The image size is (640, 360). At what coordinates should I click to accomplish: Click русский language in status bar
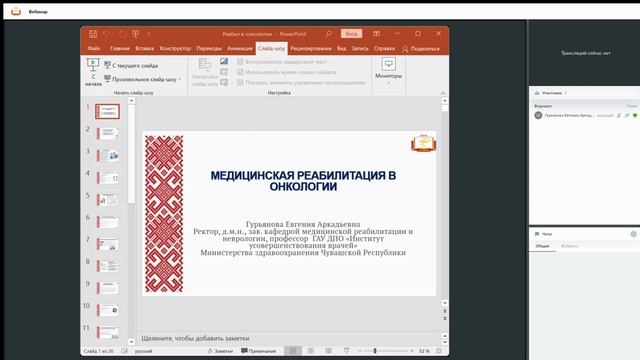pyautogui.click(x=144, y=351)
